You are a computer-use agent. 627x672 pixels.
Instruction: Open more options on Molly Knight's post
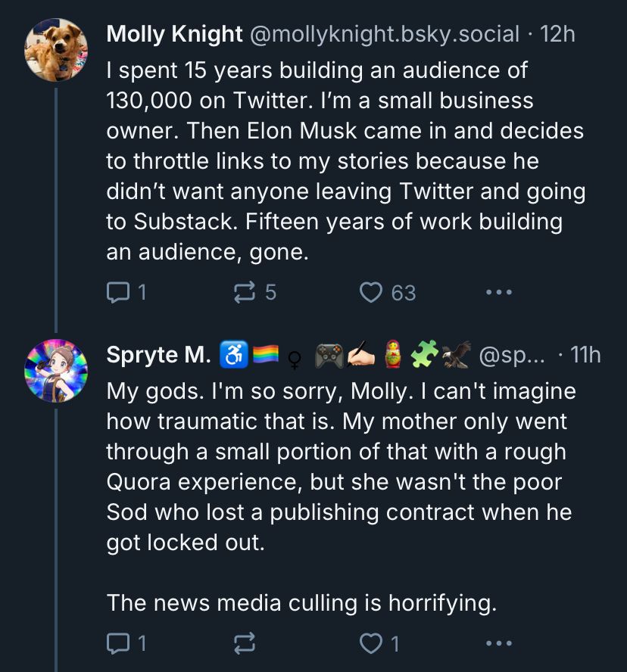(x=499, y=291)
